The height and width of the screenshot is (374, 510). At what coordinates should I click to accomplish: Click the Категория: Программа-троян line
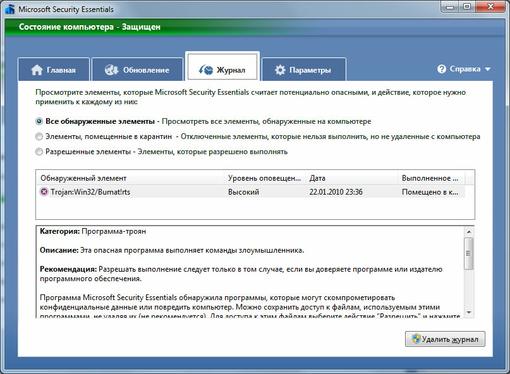pos(93,231)
